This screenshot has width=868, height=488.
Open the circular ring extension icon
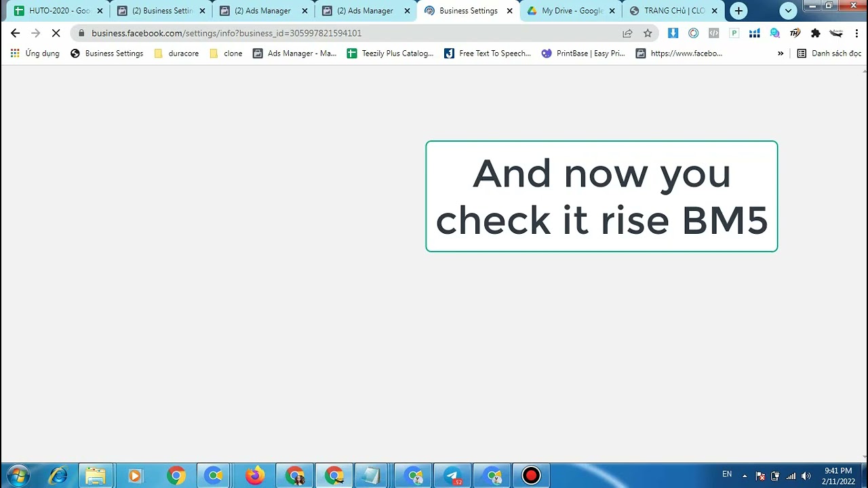(693, 33)
